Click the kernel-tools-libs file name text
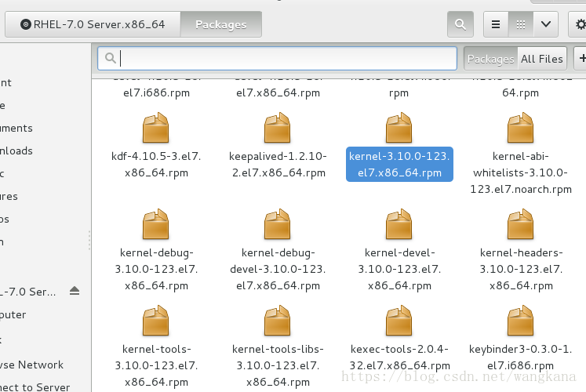Image resolution: width=586 pixels, height=392 pixels. pyautogui.click(x=278, y=365)
